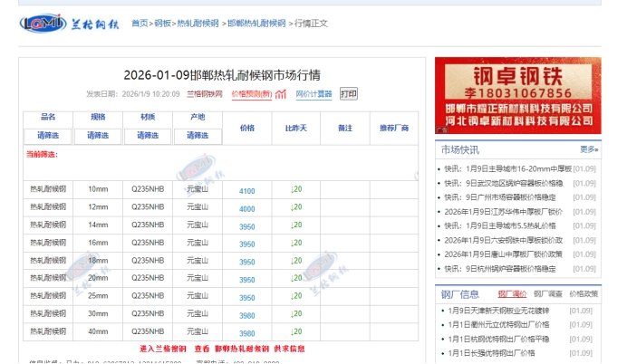Open the 品名 请筛选 filter dropdown
Image resolution: width=627 pixels, height=364 pixels.
pos(48,136)
